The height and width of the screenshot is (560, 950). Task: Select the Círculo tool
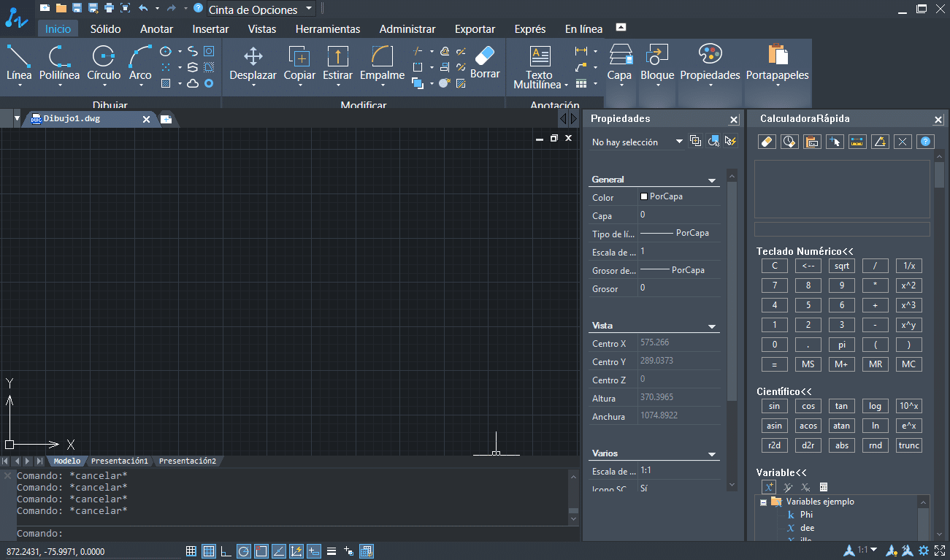point(104,62)
